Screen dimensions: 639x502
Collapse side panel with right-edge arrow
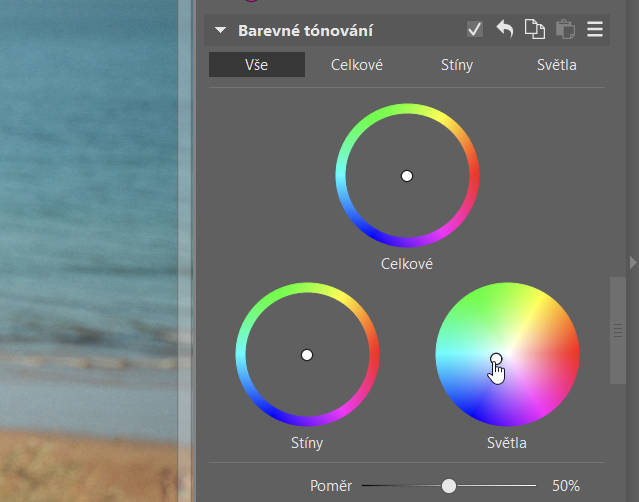coord(632,262)
